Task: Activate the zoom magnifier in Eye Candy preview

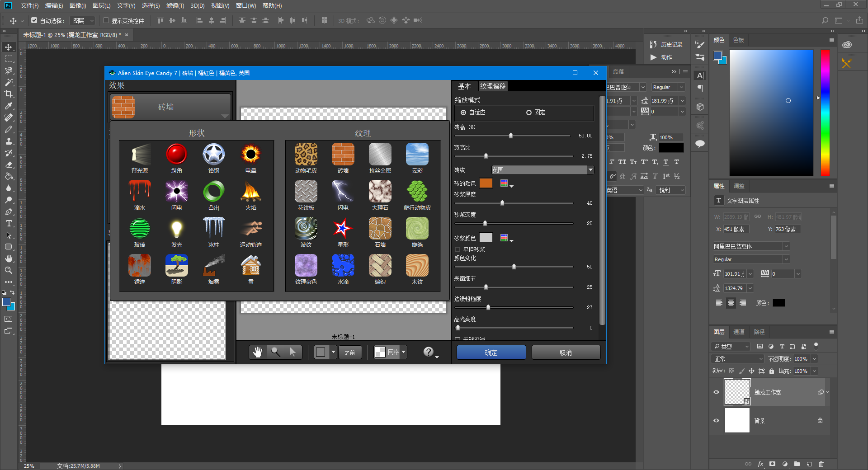Action: 275,352
